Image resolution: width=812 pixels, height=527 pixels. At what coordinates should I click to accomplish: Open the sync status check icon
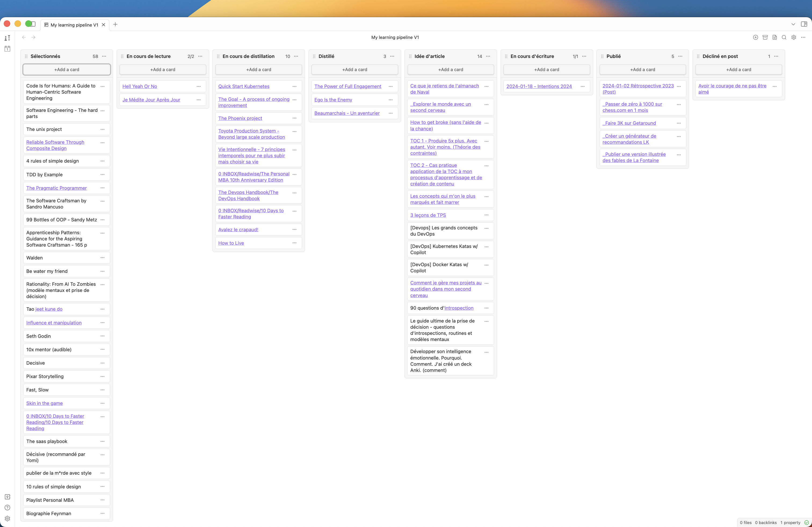click(x=807, y=522)
